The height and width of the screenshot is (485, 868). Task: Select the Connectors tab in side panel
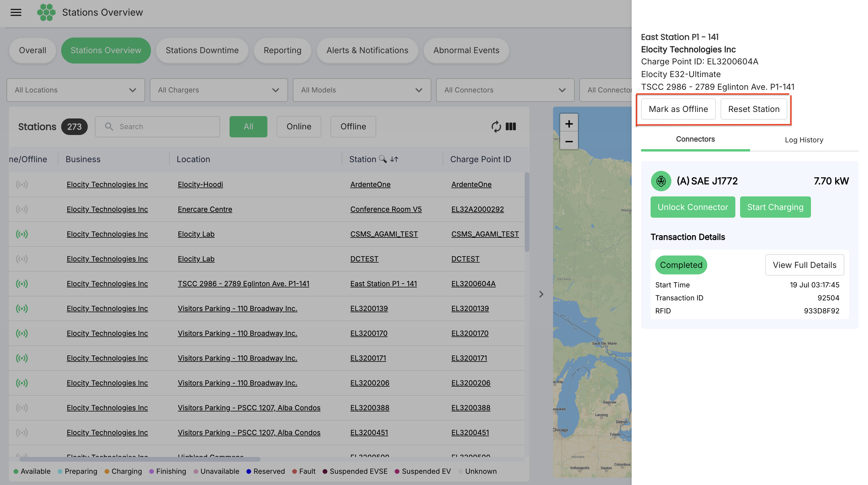point(695,139)
